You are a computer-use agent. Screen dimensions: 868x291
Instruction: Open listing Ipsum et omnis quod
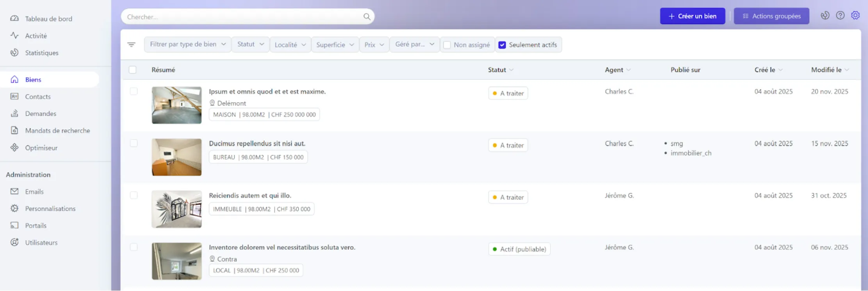[267, 91]
